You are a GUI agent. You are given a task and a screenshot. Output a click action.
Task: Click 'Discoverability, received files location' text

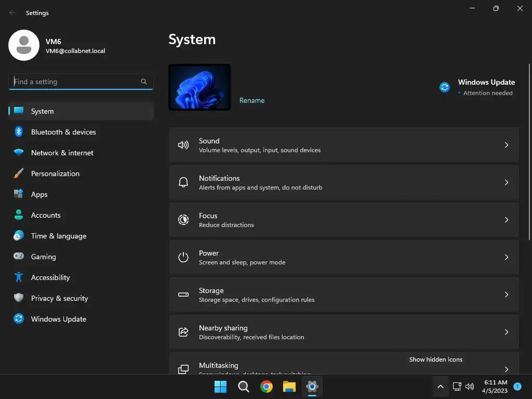[x=251, y=337]
